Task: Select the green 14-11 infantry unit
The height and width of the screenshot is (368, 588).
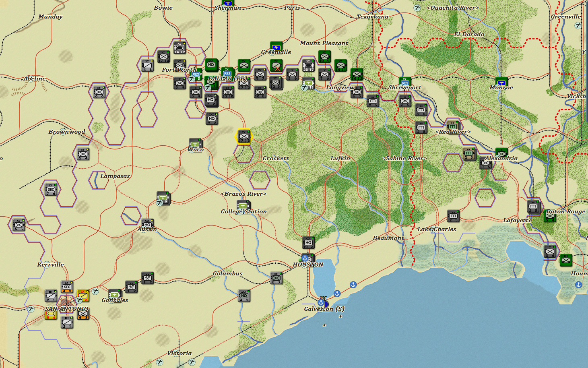Action: (340, 65)
